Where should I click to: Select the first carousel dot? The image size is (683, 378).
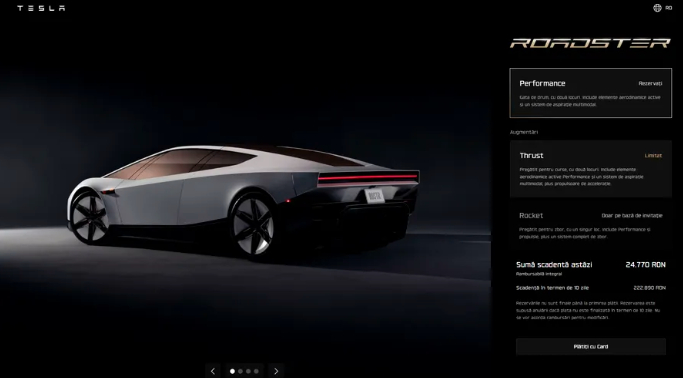232,371
